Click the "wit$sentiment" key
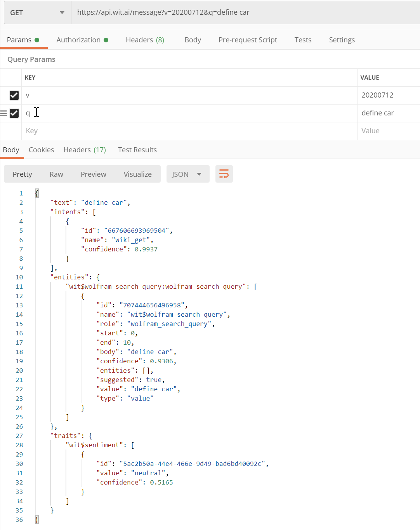Image resolution: width=420 pixels, height=530 pixels. 94,445
